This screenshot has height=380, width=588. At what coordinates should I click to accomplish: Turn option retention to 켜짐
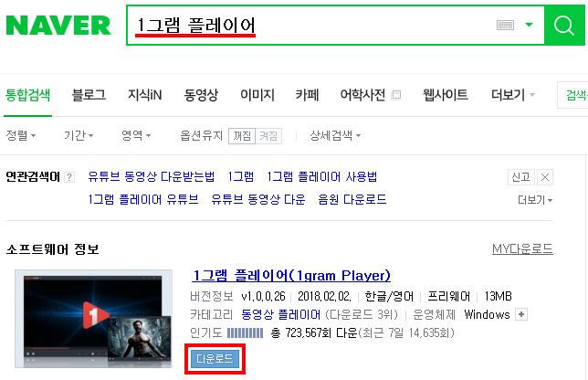point(268,136)
